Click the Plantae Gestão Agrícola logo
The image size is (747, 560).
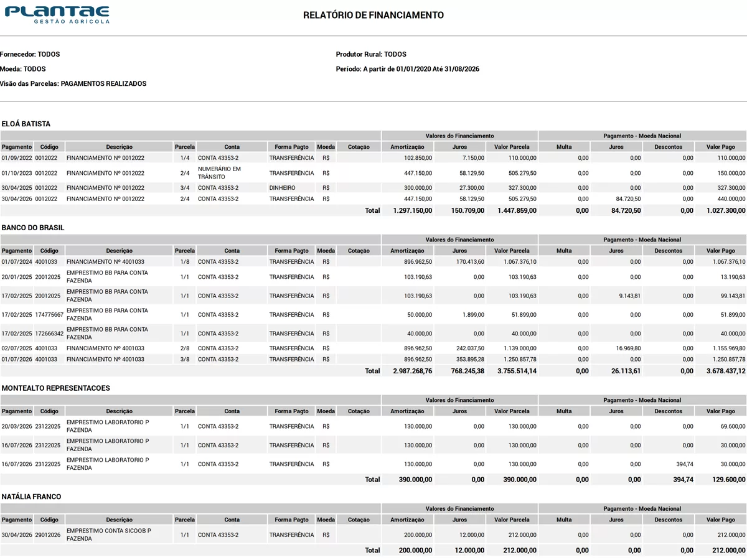coord(57,15)
